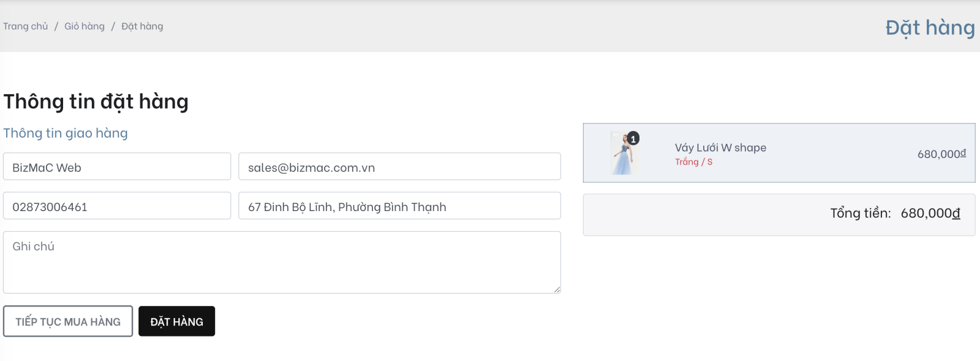This screenshot has height=361, width=980.
Task: Click the Trắng / S variant label
Action: (693, 162)
